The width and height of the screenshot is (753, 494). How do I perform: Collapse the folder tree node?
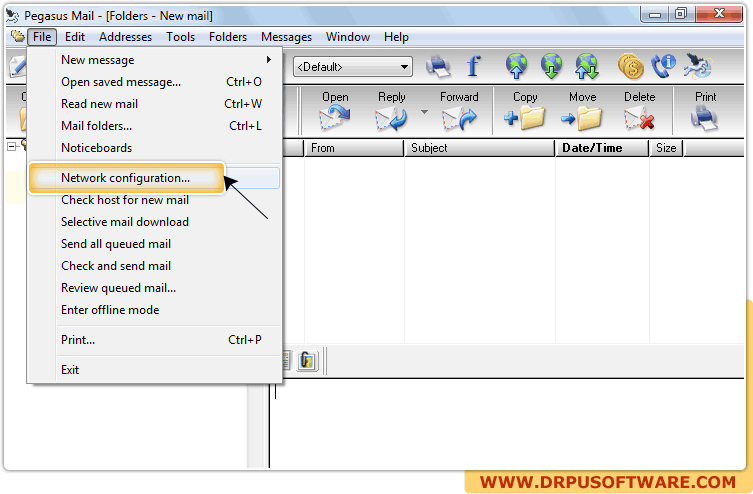tap(12, 146)
